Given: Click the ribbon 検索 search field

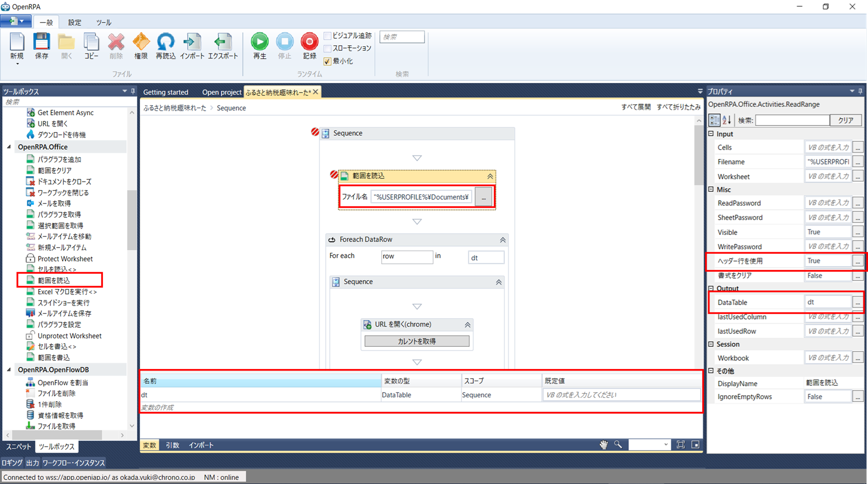Looking at the screenshot, I should point(402,37).
